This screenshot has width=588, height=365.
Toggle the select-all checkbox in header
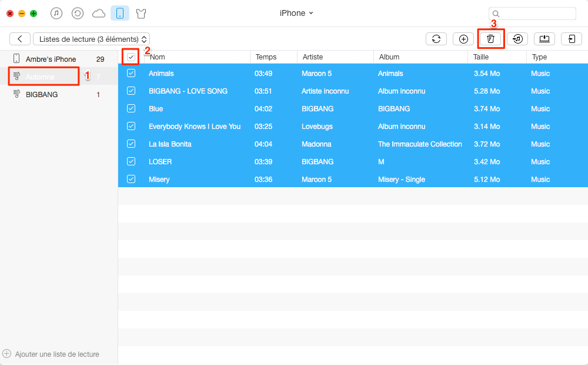(131, 57)
